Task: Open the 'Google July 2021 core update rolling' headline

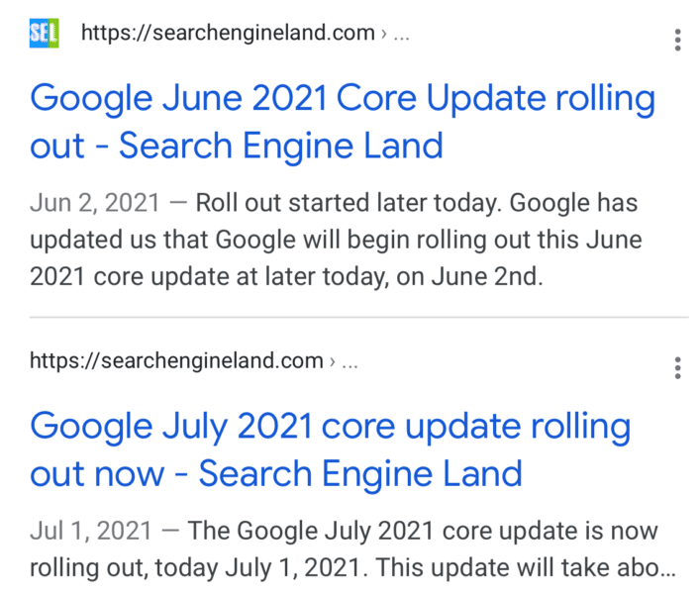Action: tap(331, 427)
